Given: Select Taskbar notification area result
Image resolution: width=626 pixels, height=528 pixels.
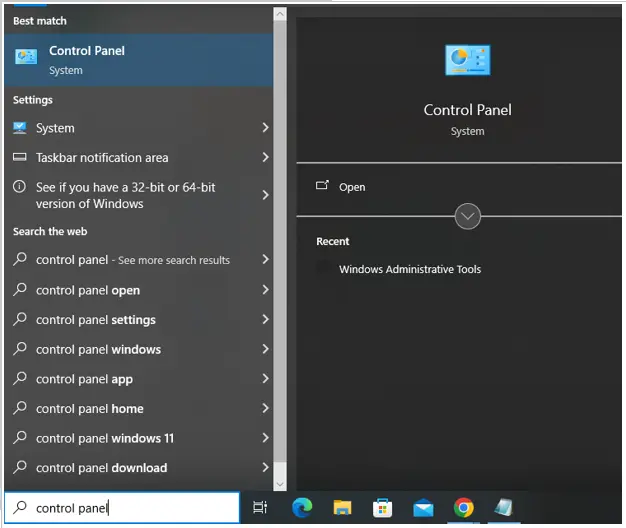Looking at the screenshot, I should click(139, 158).
